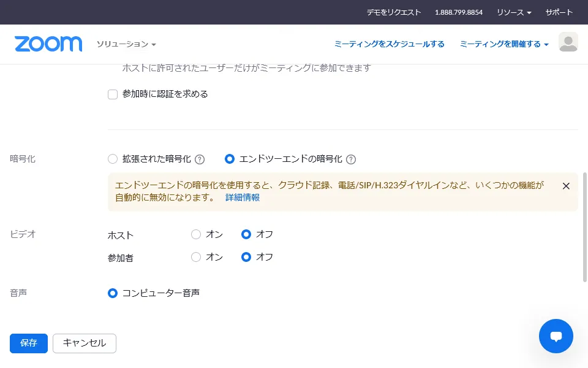The image size is (588, 368).
Task: Click help icon next to エンドツーエンドの暗号化
Action: (x=351, y=159)
